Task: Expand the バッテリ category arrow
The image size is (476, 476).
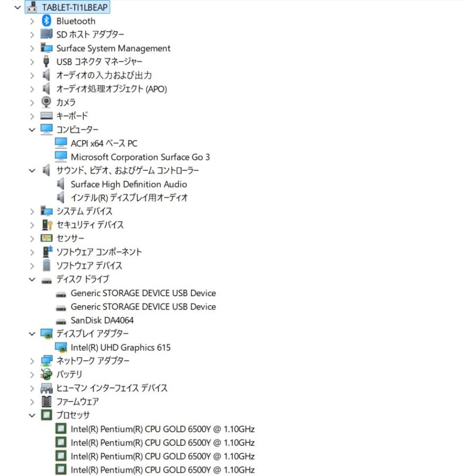Action: click(32, 374)
